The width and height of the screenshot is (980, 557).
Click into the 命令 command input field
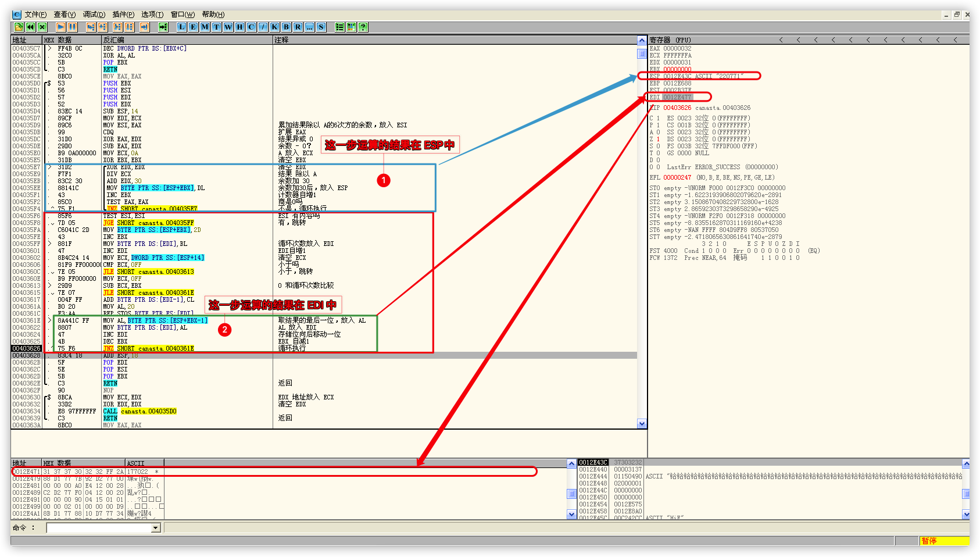tap(99, 528)
